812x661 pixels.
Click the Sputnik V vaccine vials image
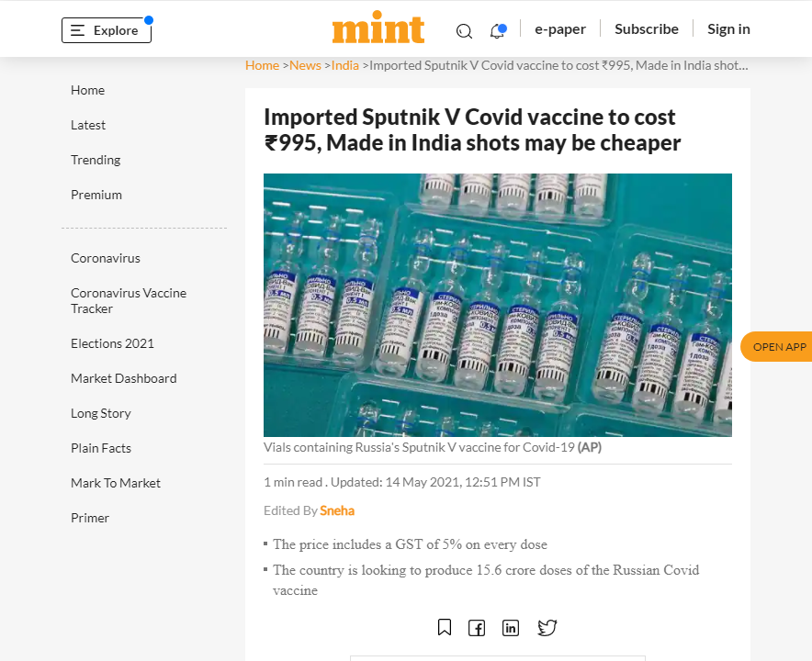(497, 305)
